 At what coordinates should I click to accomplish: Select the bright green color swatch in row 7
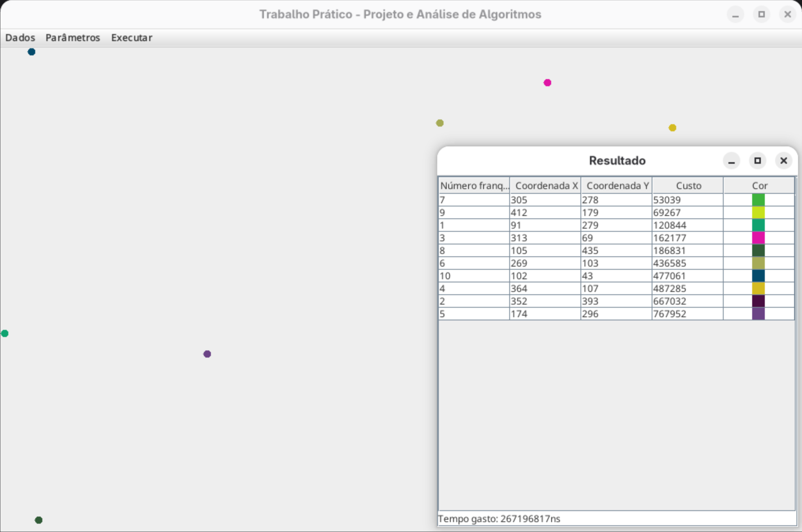[x=758, y=200]
